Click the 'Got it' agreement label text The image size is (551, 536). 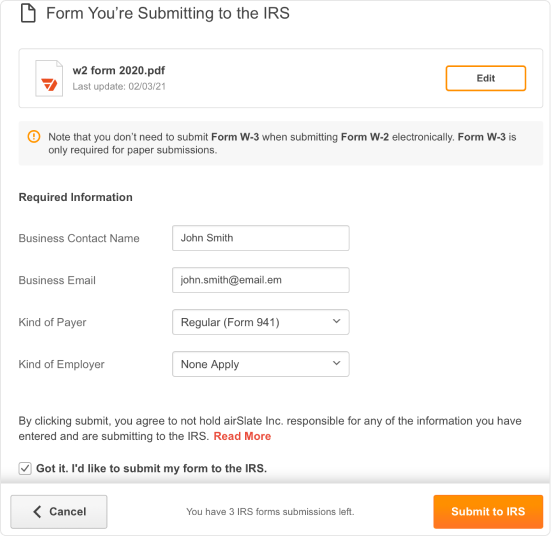[151, 469]
